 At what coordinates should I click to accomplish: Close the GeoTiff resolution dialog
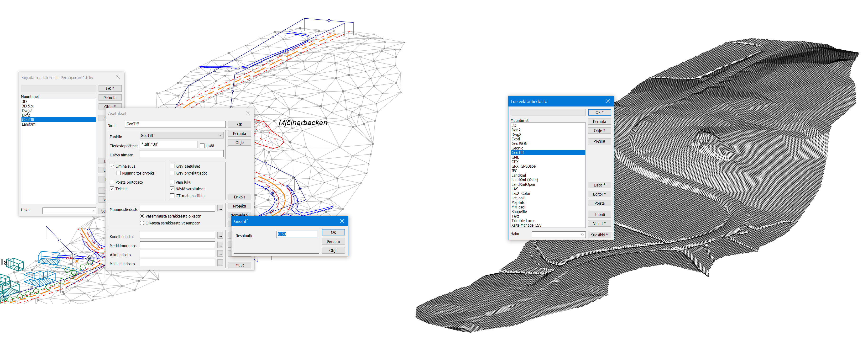pos(342,221)
